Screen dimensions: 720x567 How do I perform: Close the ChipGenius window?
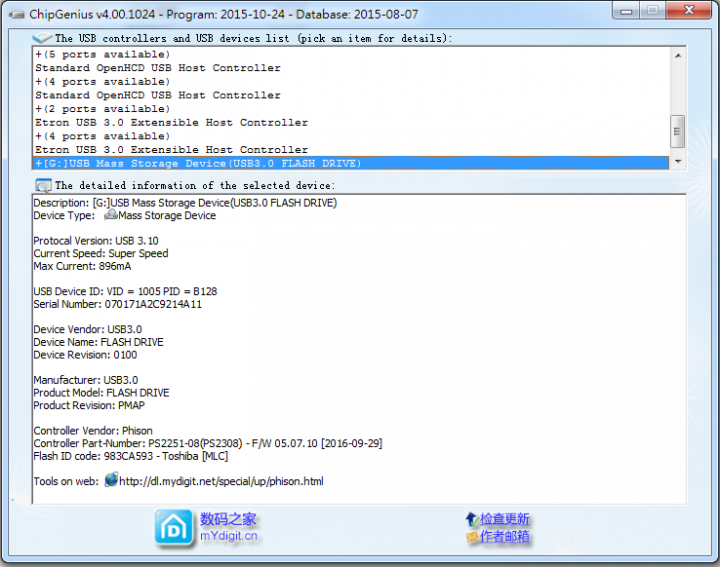[x=689, y=10]
